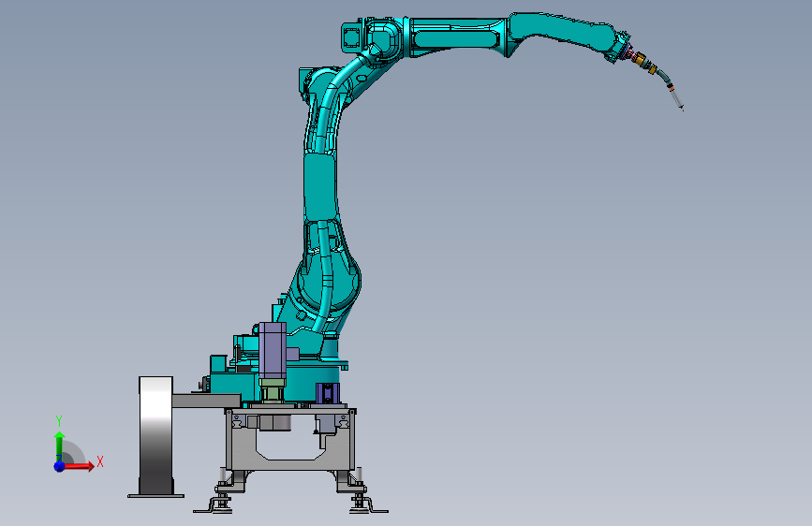This screenshot has height=526, width=812.
Task: Select the flat base plate under the white column
Action: coord(155,496)
